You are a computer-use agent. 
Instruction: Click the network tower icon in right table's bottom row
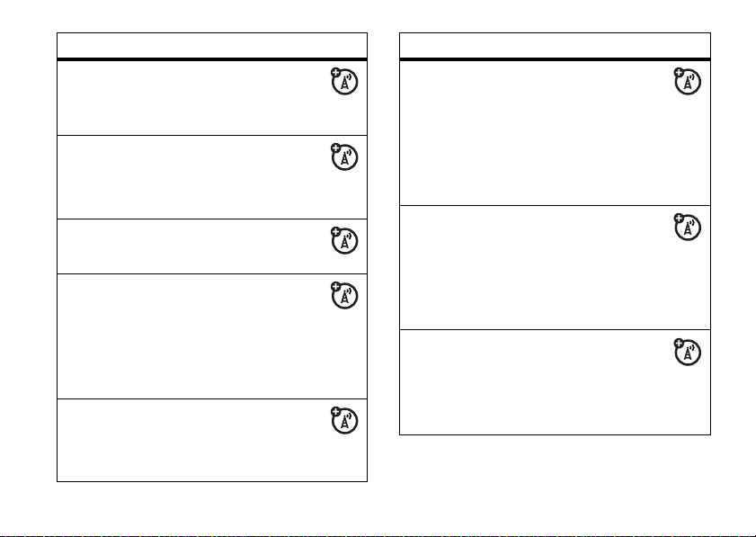coord(687,352)
